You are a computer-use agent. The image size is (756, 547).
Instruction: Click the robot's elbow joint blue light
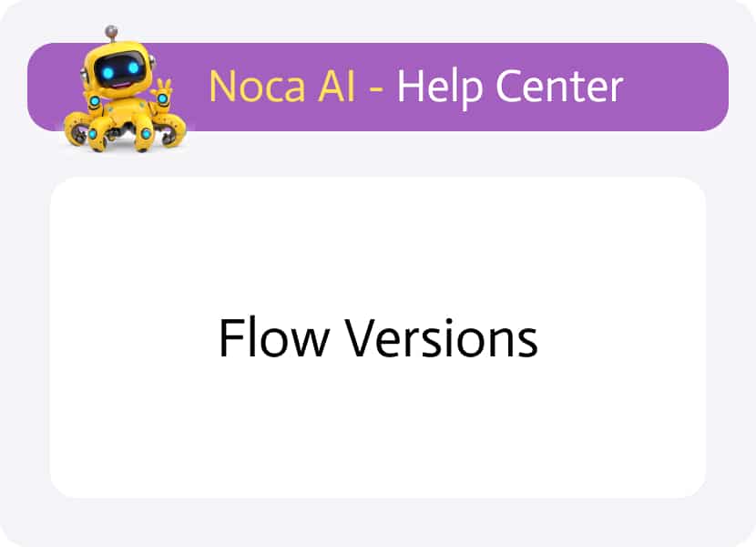[x=95, y=101]
